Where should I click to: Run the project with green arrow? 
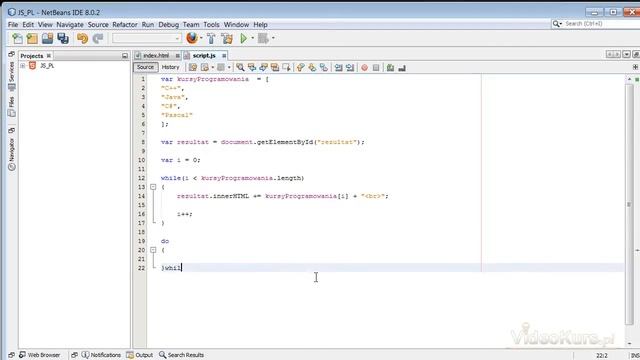coord(244,38)
